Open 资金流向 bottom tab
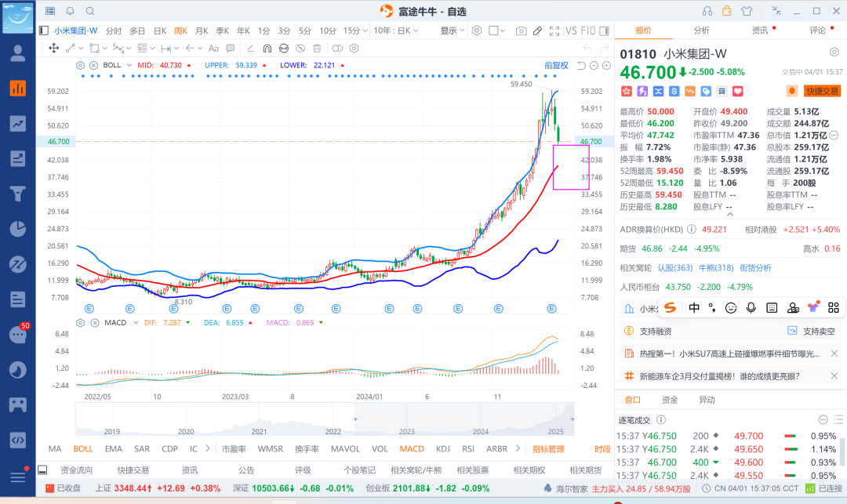 click(76, 470)
